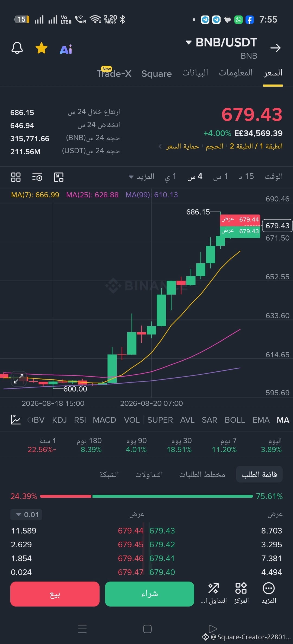Tap the الحجم tag link
293x644 pixels.
pos(215,146)
